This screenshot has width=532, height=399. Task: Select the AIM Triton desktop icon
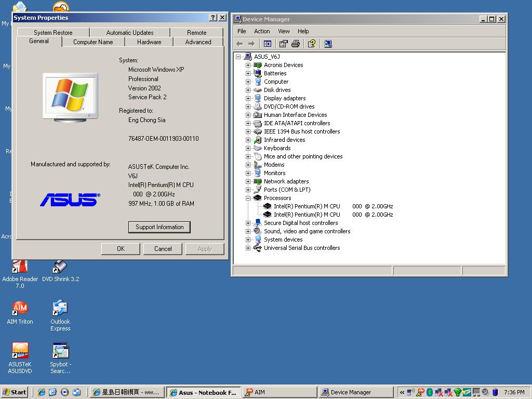(20, 313)
